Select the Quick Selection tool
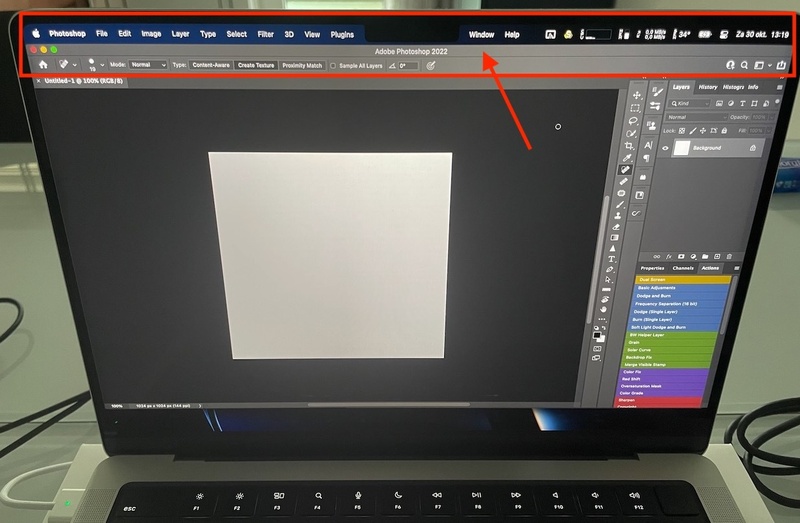800x523 pixels. 631,134
